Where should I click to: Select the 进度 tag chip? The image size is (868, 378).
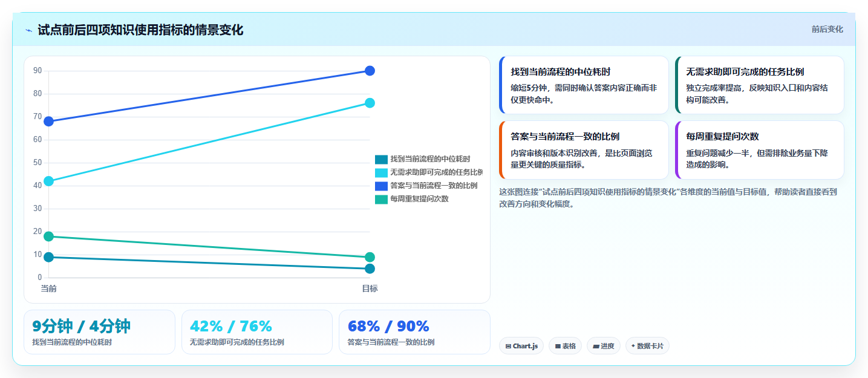click(x=604, y=346)
